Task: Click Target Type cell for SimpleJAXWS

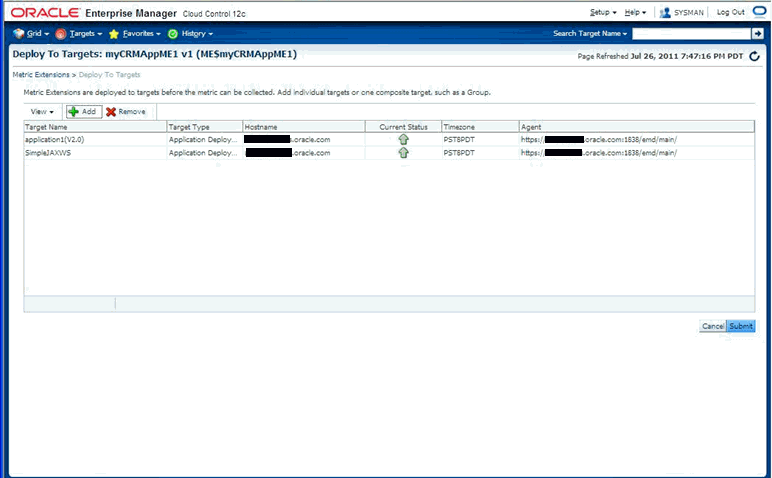Action: [203, 153]
